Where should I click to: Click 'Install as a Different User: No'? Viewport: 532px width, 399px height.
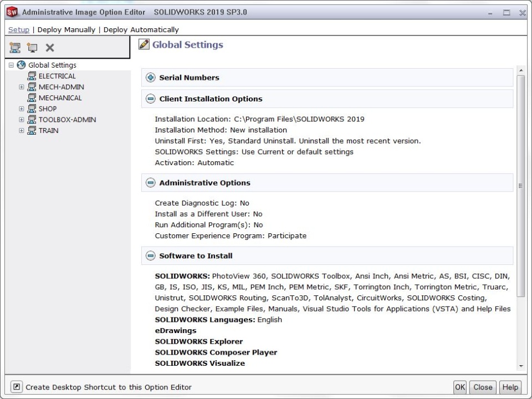point(209,214)
